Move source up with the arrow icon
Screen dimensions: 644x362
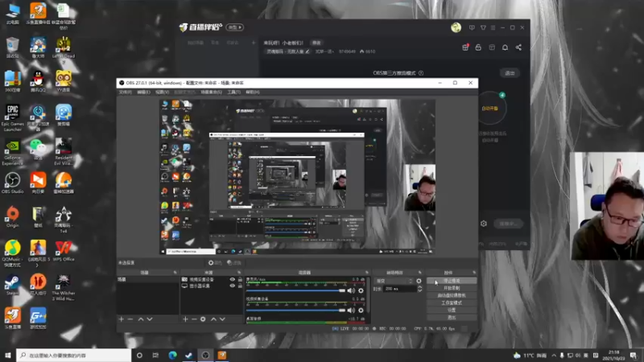[213, 319]
